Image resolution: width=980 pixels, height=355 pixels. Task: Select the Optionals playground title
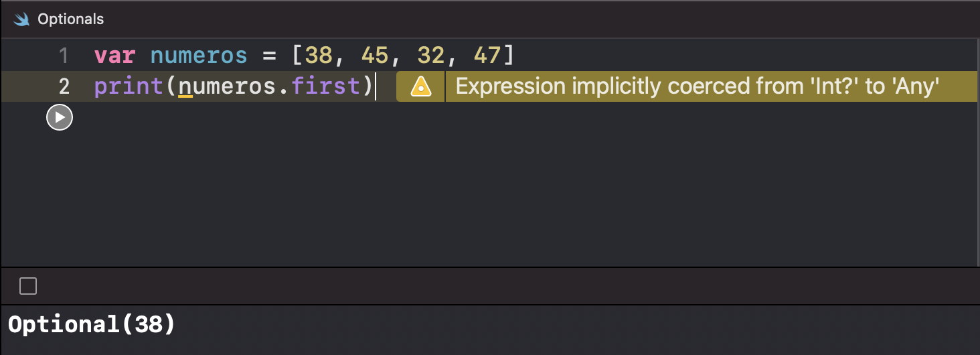coord(71,19)
